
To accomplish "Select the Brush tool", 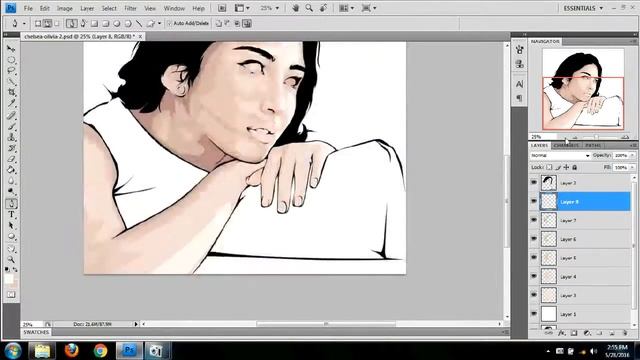I will pyautogui.click(x=11, y=126).
